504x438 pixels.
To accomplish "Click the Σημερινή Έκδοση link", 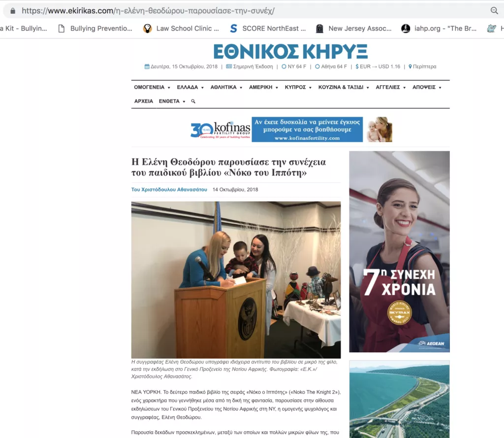I will [250, 67].
